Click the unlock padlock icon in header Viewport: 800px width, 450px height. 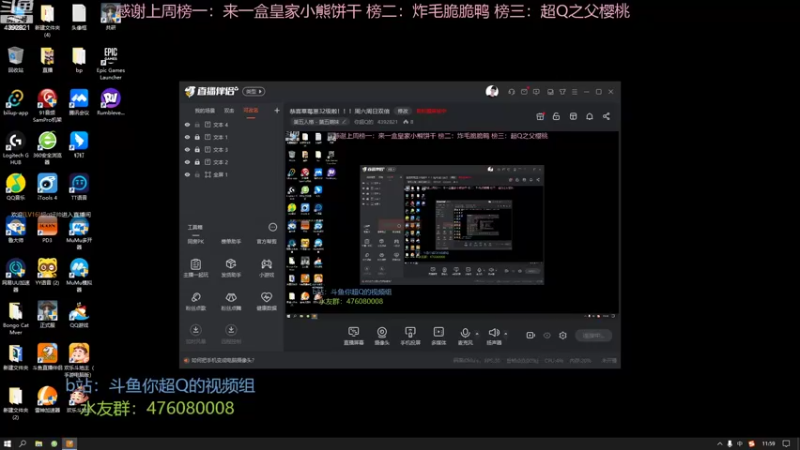pyautogui.click(x=556, y=116)
